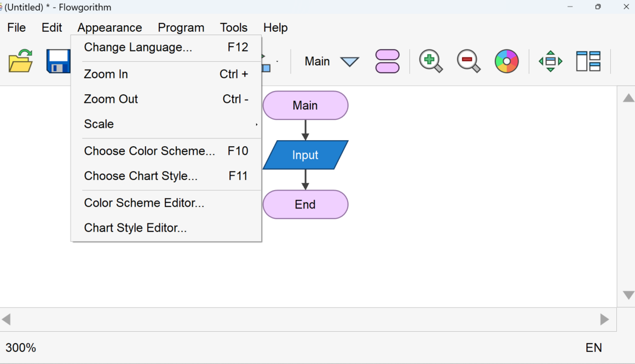Select Change Language menu entry
Screen dimensions: 635x364
pyautogui.click(x=166, y=48)
